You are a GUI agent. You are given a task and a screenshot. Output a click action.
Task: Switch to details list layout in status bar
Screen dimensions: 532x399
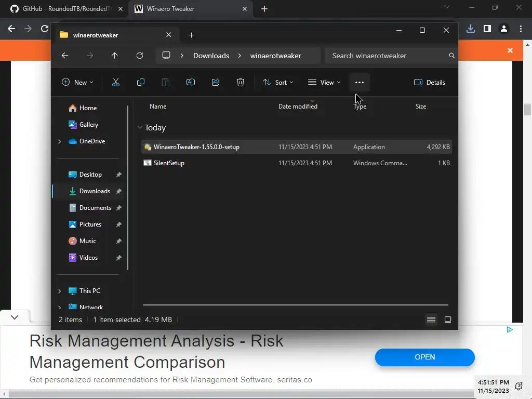(x=431, y=320)
